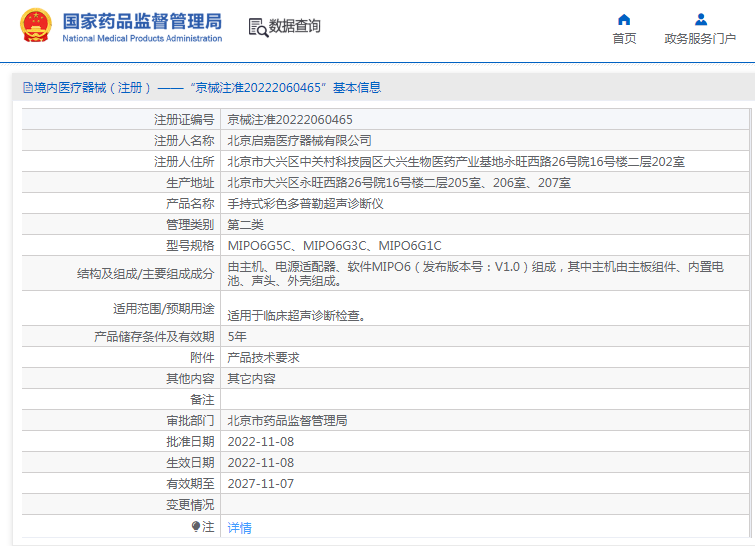This screenshot has width=755, height=546.
Task: Click the 批准日期 value 2022-11-08
Action: pos(260,442)
